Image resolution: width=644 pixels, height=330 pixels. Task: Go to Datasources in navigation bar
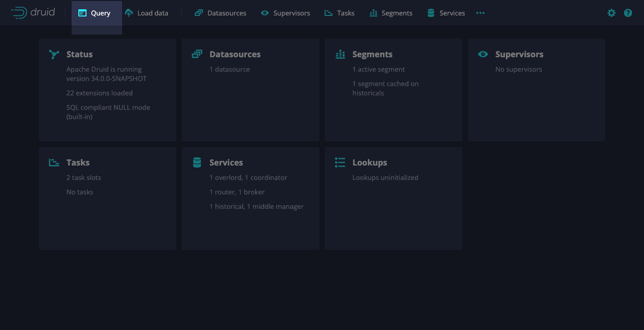(221, 13)
